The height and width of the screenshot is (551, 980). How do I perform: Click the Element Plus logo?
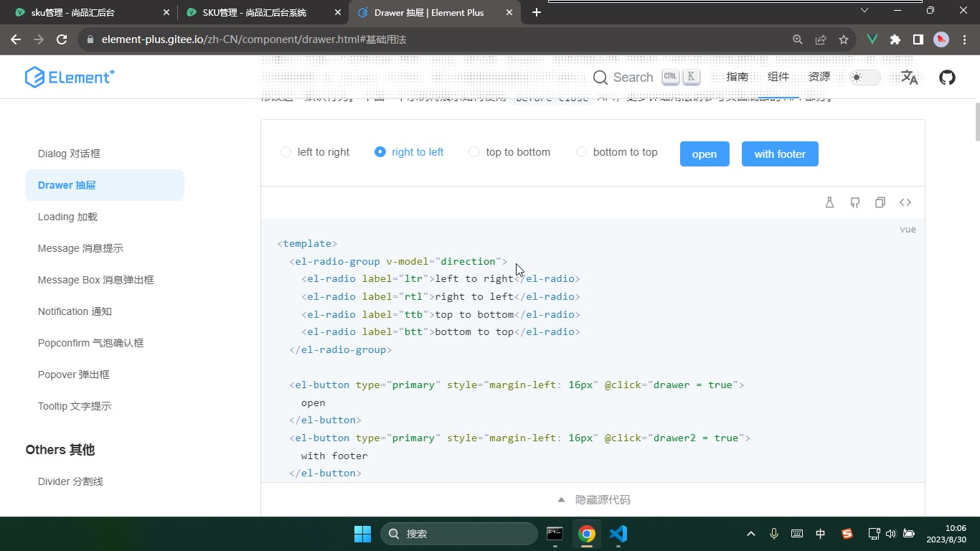point(70,77)
